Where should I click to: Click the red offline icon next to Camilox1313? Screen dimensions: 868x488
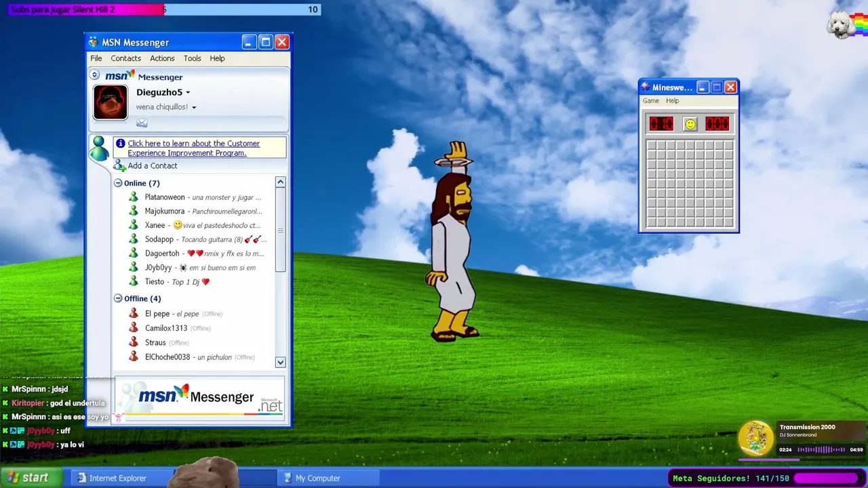(134, 328)
